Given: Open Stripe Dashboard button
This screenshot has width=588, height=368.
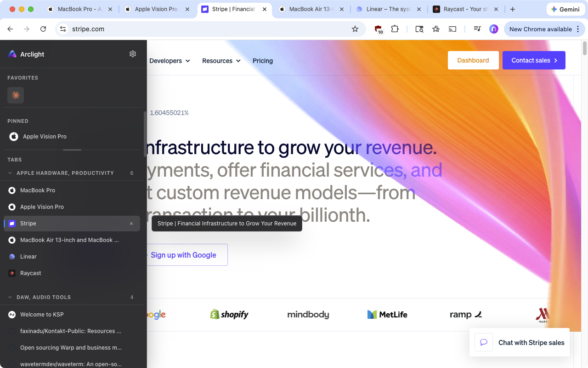Looking at the screenshot, I should pos(473,60).
